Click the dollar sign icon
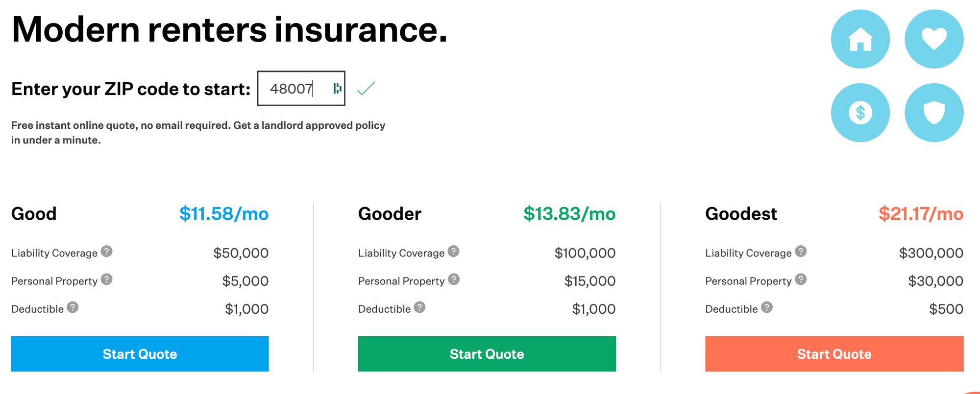 (x=860, y=112)
